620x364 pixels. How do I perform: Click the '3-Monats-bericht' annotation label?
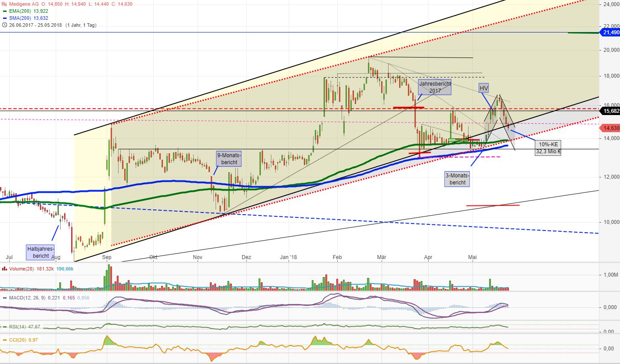coord(457,178)
